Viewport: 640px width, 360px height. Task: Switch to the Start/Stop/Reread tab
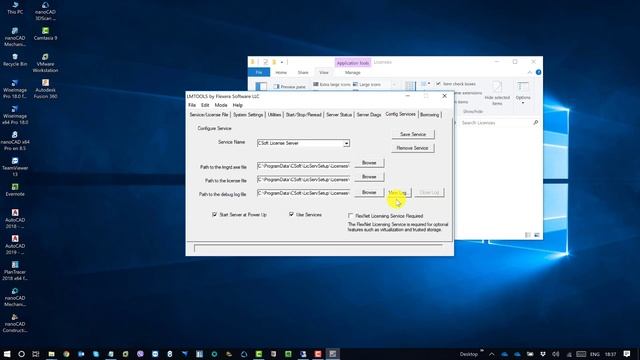tap(303, 115)
